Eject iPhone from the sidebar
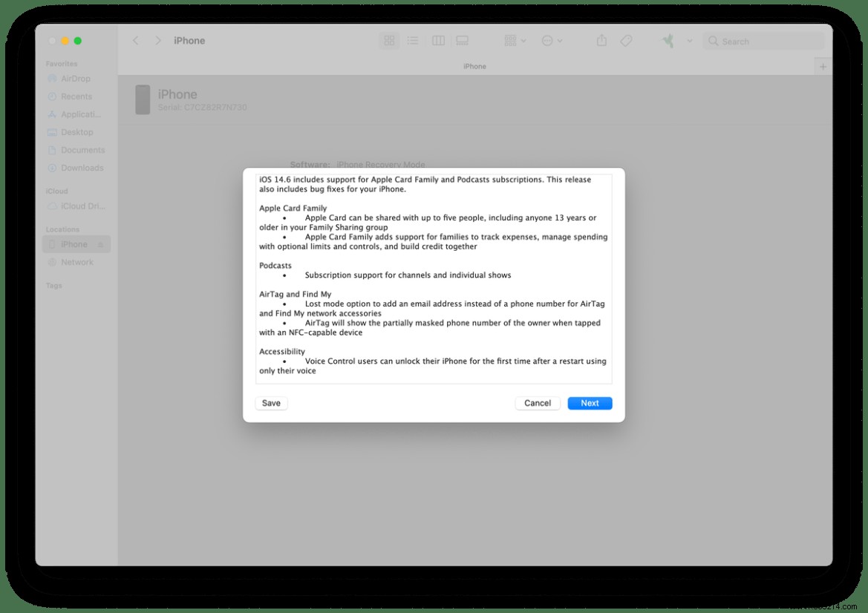Screen dimensions: 868x613 click(100, 245)
